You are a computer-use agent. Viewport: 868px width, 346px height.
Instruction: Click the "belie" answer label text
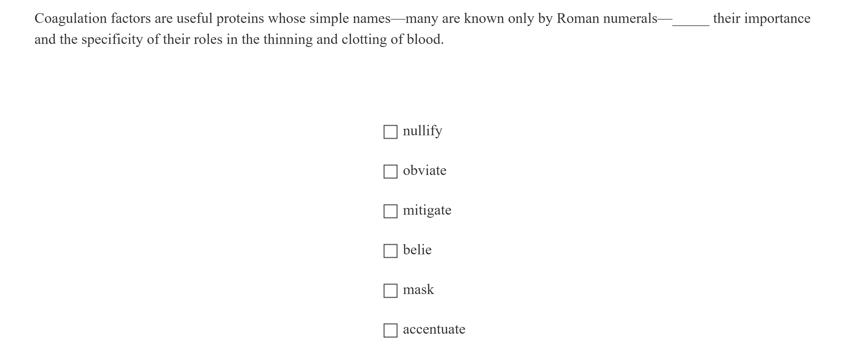click(417, 250)
